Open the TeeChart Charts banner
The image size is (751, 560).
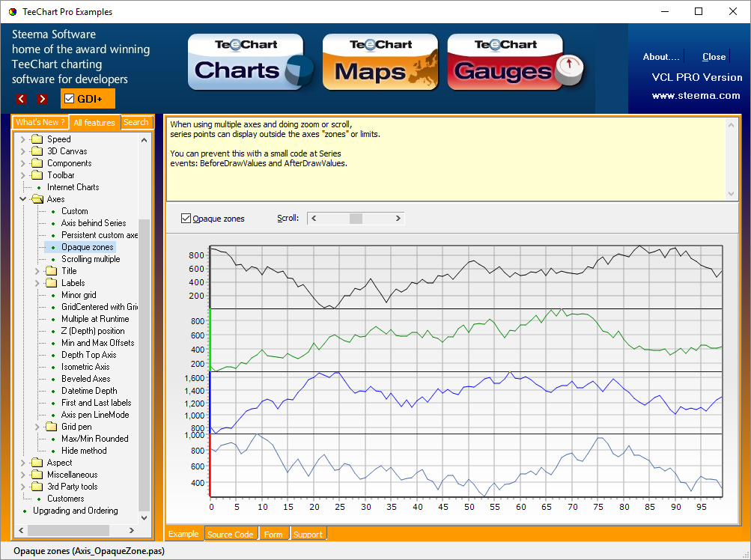251,62
